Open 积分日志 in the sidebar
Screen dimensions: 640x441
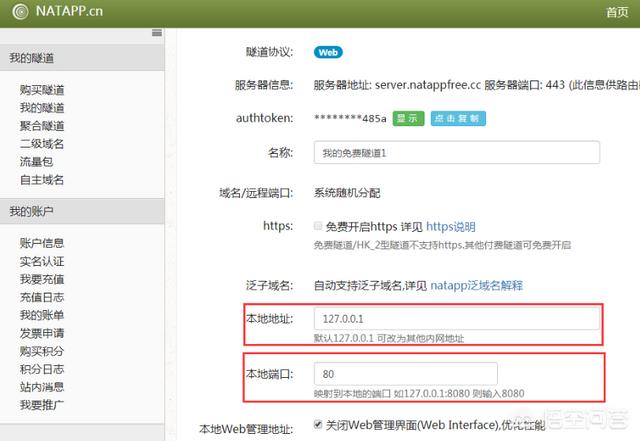click(x=42, y=369)
